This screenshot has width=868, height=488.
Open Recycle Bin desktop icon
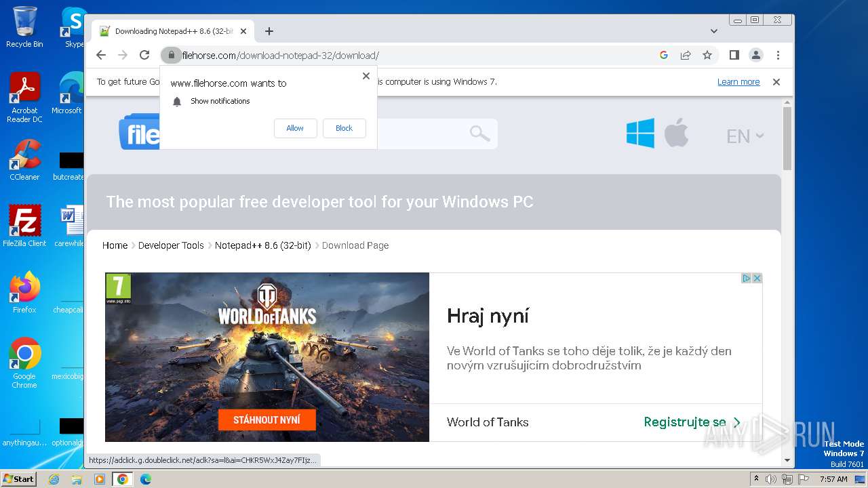(24, 27)
